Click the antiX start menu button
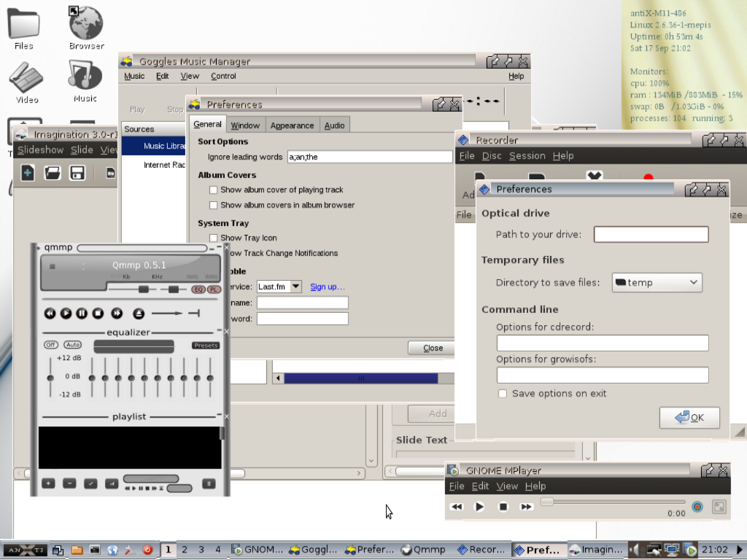 tap(26, 550)
